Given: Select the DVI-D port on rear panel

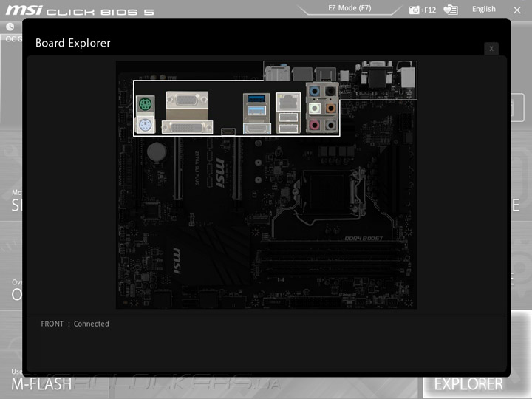Looking at the screenshot, I should [187, 128].
